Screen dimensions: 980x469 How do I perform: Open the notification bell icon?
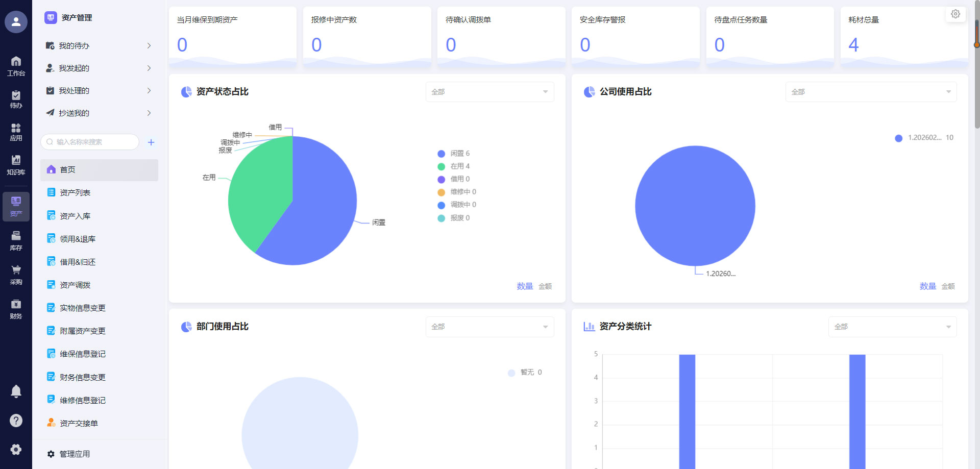16,391
